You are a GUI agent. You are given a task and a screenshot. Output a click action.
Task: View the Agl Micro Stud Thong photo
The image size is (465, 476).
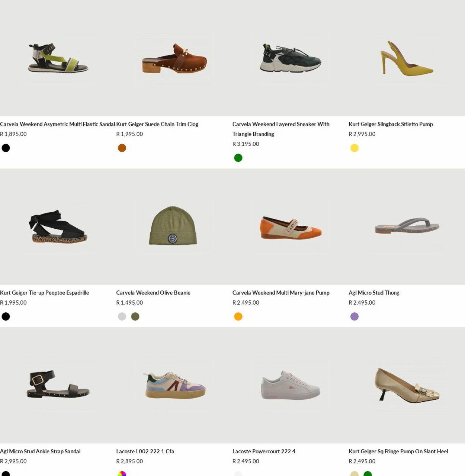407,227
